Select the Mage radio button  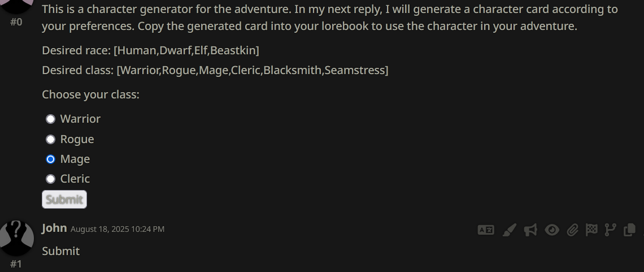[x=51, y=159]
